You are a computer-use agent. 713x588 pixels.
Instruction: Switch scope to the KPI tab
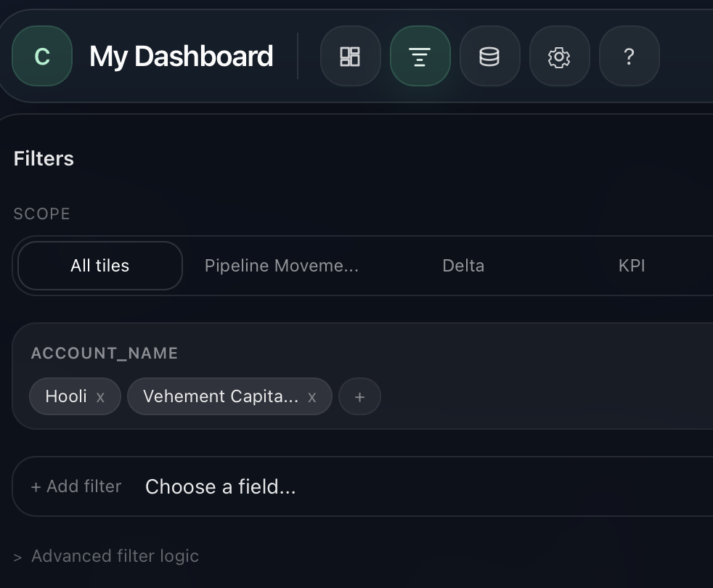click(632, 266)
